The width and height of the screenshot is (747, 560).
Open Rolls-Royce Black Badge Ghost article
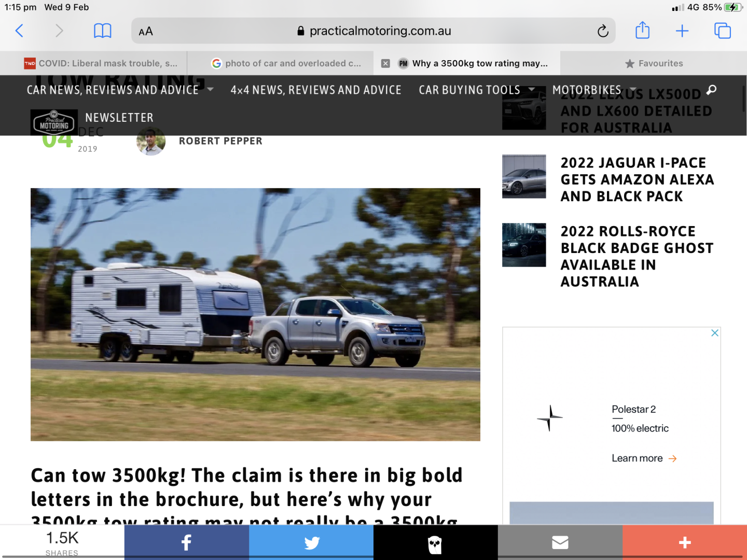coord(637,256)
